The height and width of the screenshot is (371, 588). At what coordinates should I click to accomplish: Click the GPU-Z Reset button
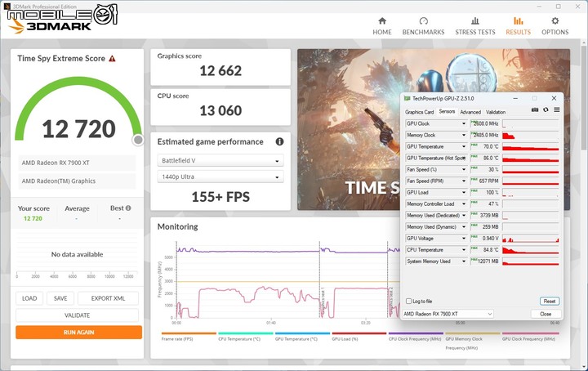click(x=550, y=301)
